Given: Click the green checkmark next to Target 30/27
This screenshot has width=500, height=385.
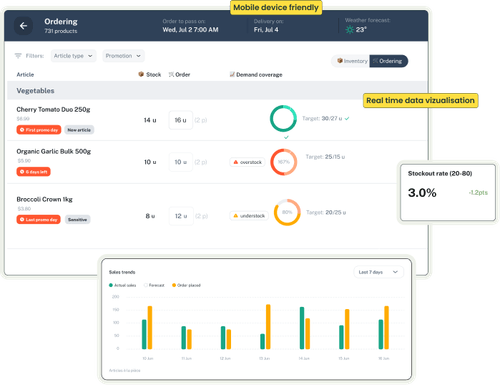Looking at the screenshot, I should pos(347,119).
